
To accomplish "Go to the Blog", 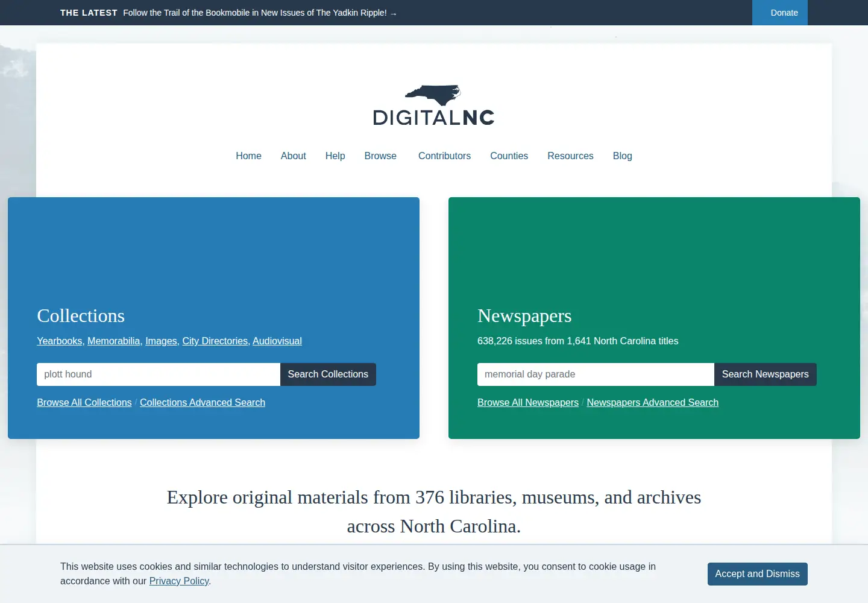I will [622, 156].
